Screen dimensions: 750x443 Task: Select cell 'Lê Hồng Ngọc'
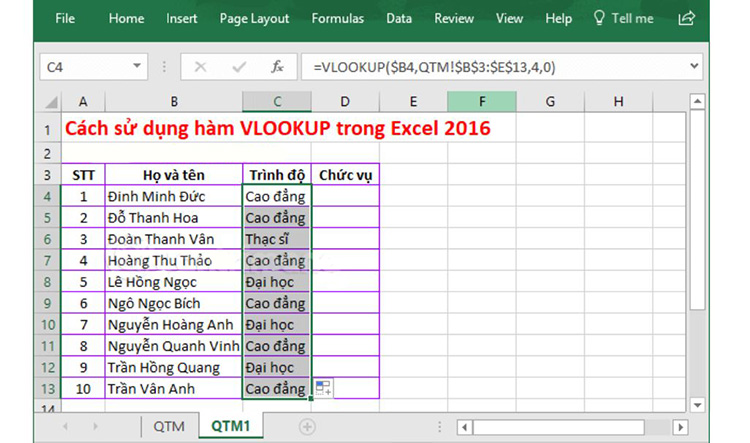174,282
